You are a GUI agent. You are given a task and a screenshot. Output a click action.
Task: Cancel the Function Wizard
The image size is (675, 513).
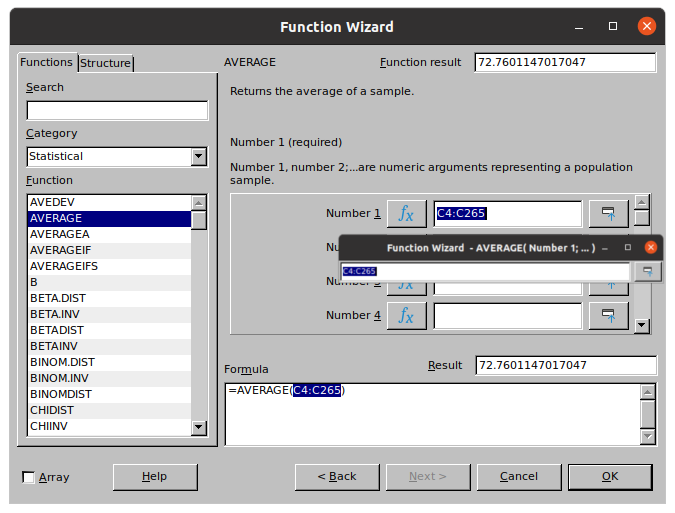519,477
